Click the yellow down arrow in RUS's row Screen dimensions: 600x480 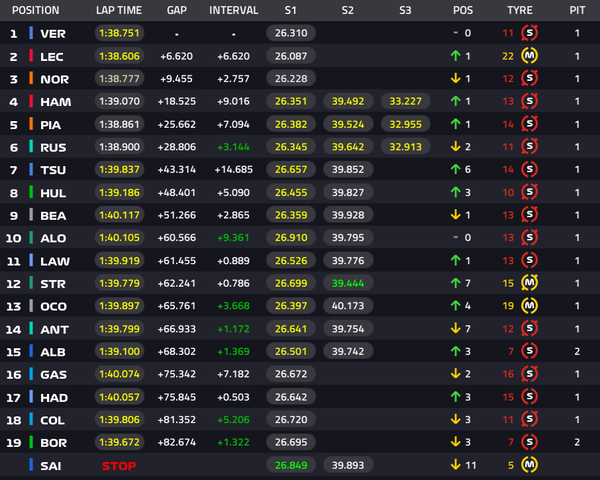tap(455, 147)
